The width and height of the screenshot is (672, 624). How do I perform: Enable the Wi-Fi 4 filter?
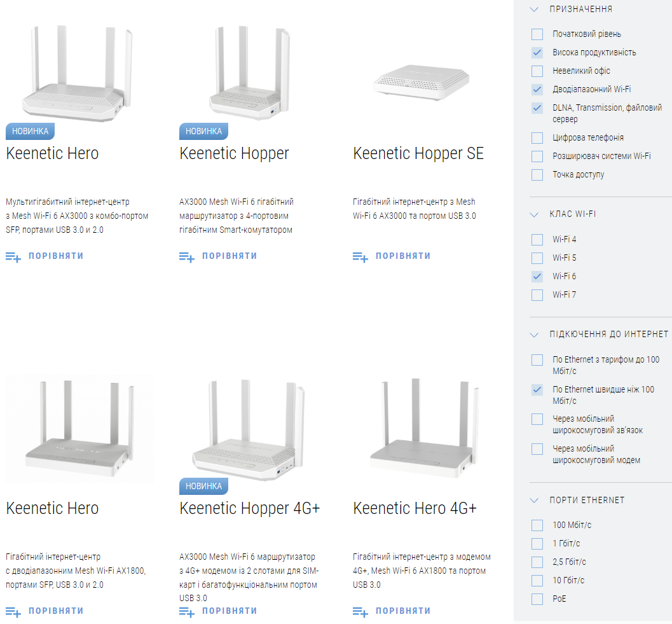click(537, 240)
